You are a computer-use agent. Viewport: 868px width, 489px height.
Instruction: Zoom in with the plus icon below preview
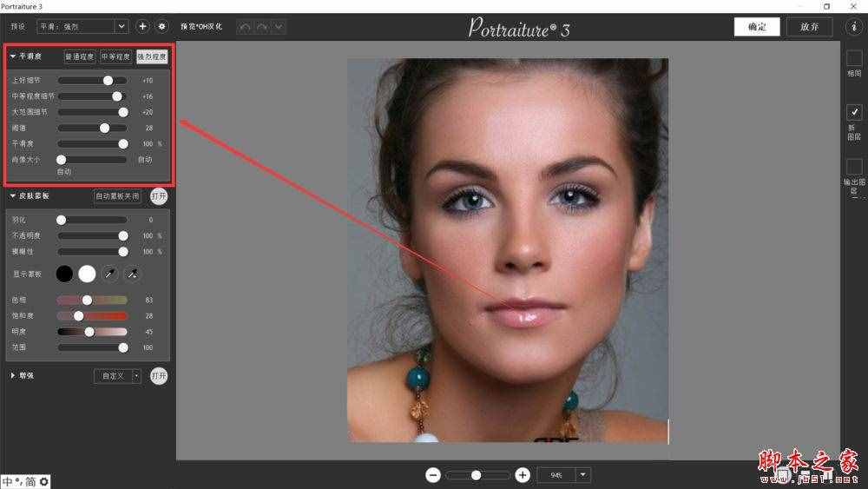tap(522, 474)
